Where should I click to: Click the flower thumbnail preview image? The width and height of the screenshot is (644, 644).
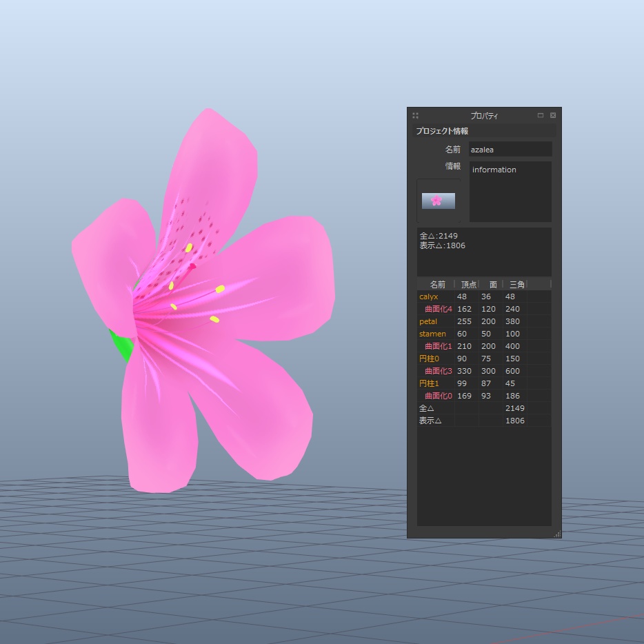click(x=439, y=200)
